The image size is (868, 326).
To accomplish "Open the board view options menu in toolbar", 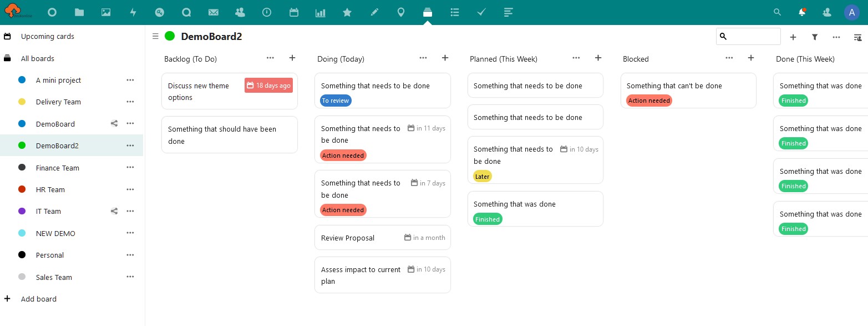I will (x=836, y=37).
